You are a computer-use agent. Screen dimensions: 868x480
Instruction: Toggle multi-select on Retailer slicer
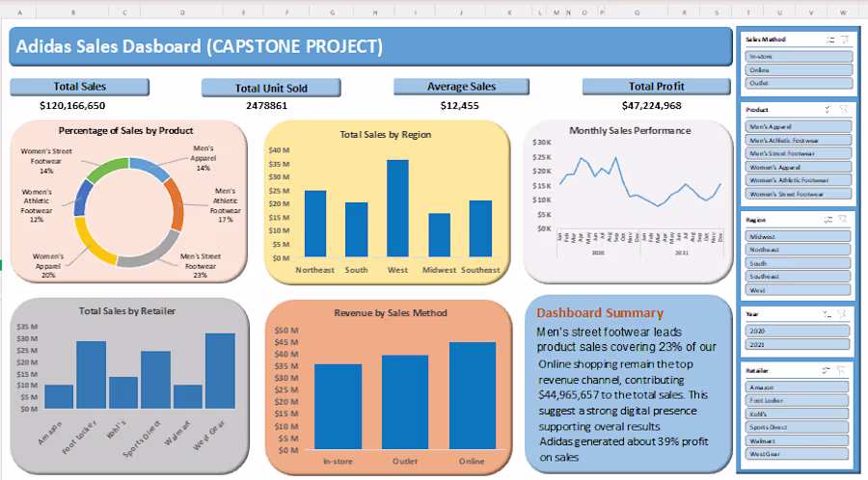tap(826, 370)
